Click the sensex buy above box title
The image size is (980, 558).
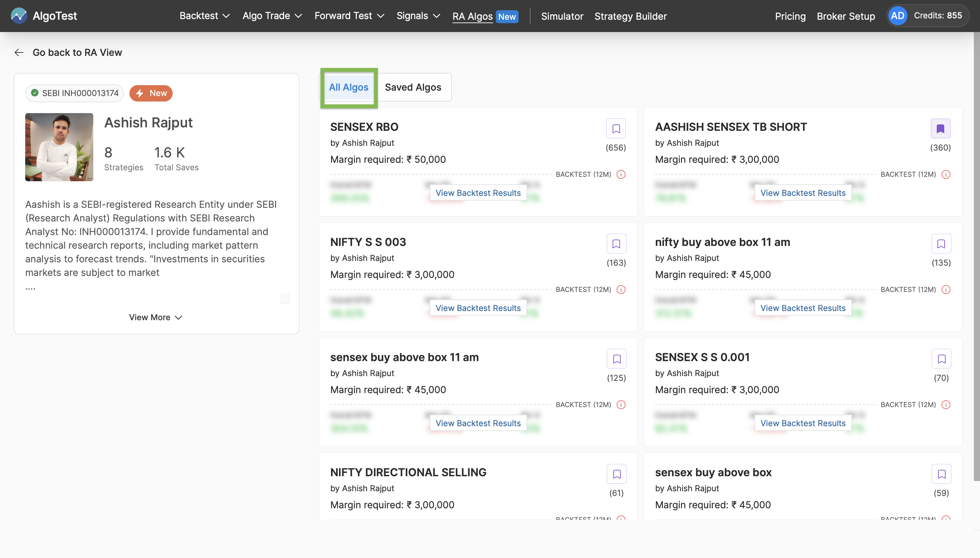point(713,472)
